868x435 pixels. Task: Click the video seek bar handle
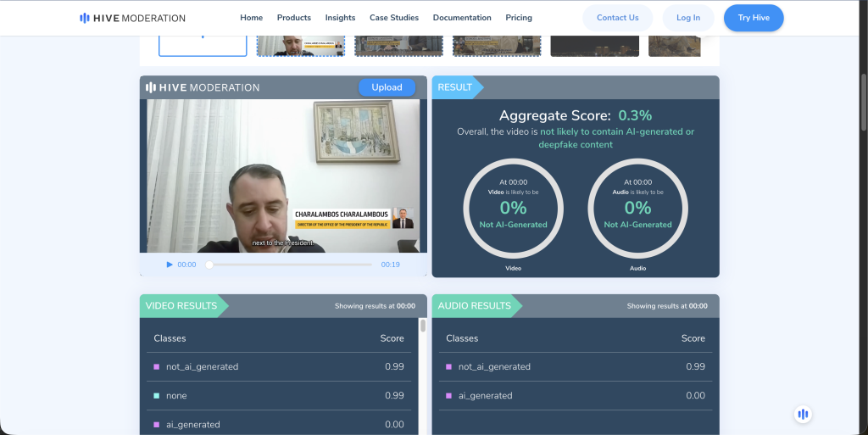tap(209, 265)
